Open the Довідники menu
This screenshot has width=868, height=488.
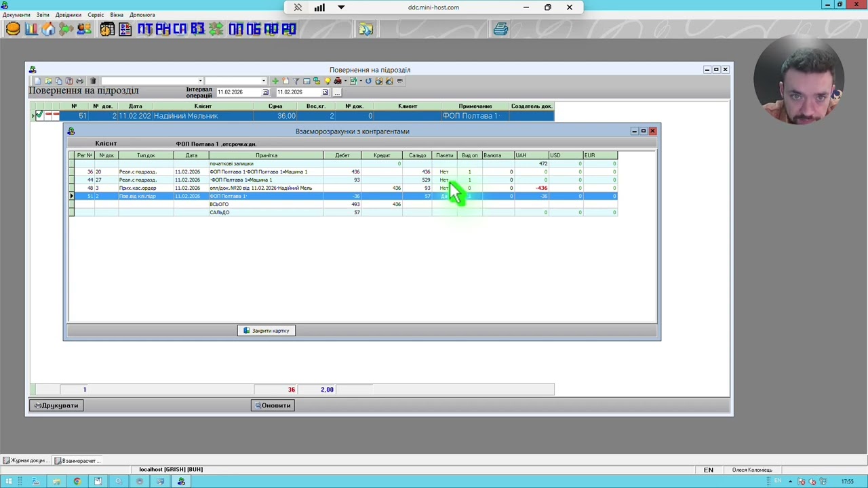coord(68,15)
